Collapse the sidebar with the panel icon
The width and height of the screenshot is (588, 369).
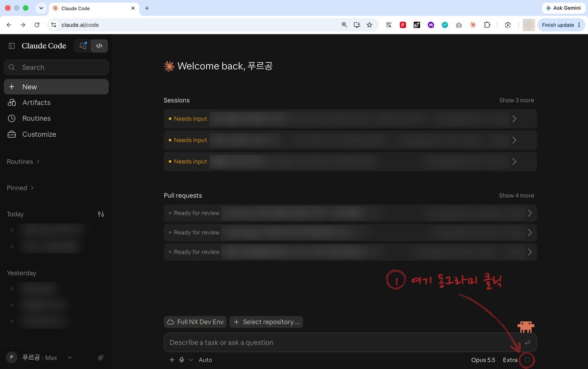pyautogui.click(x=12, y=46)
